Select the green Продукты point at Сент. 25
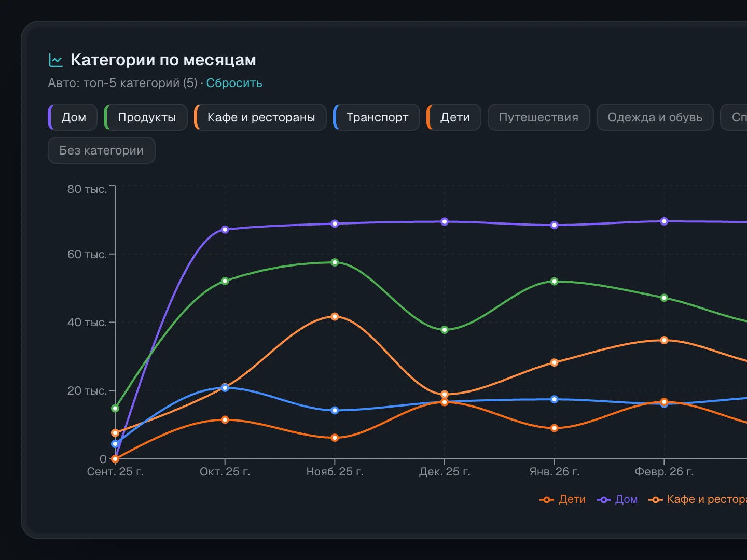The height and width of the screenshot is (560, 747). [115, 409]
